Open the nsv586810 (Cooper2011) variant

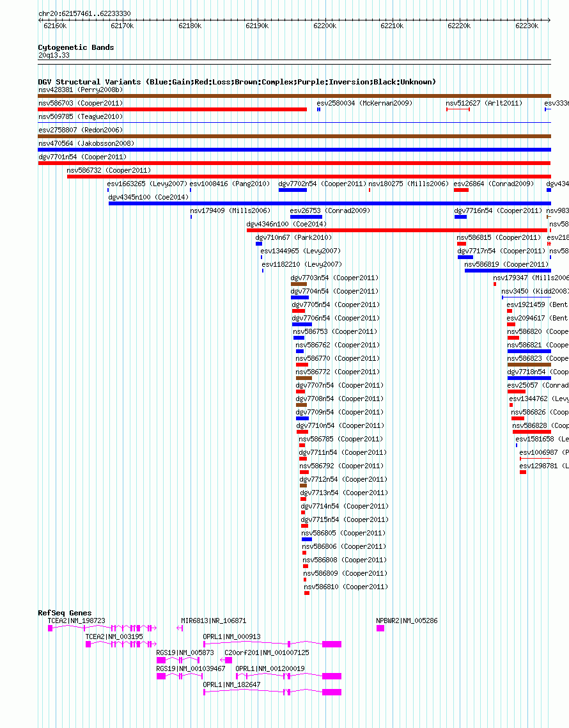pyautogui.click(x=347, y=588)
